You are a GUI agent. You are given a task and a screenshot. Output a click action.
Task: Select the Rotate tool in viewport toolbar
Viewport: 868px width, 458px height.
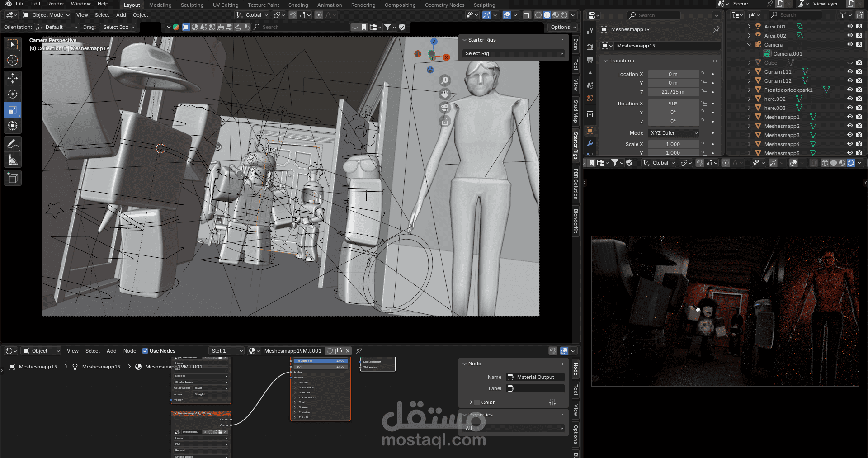13,94
